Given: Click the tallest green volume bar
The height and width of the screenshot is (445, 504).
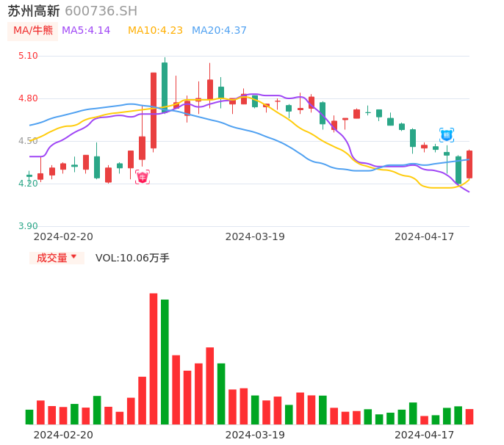Looking at the screenshot, I should (165, 361).
